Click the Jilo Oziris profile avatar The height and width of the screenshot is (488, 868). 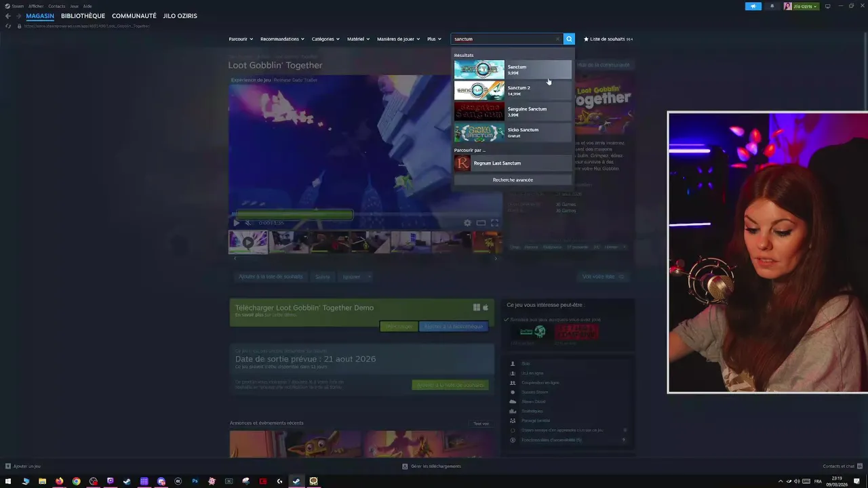pyautogui.click(x=787, y=6)
